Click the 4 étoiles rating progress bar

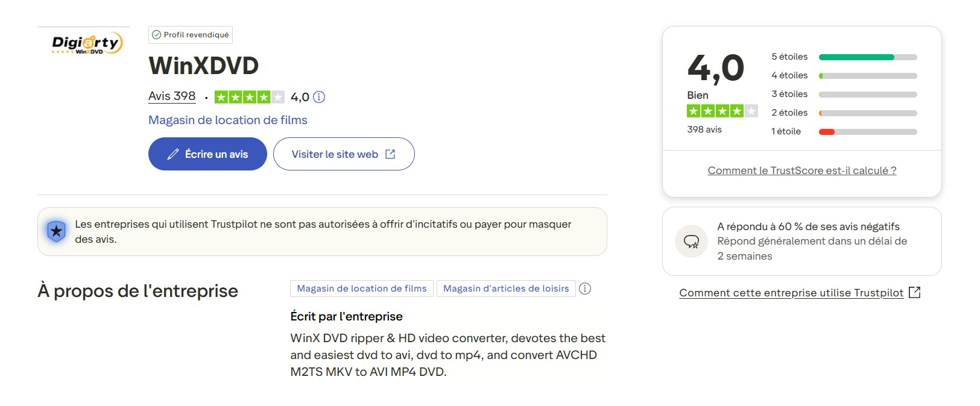867,75
